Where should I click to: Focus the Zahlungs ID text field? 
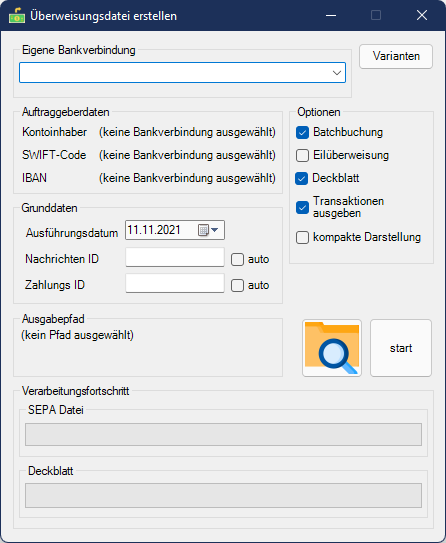(x=175, y=283)
